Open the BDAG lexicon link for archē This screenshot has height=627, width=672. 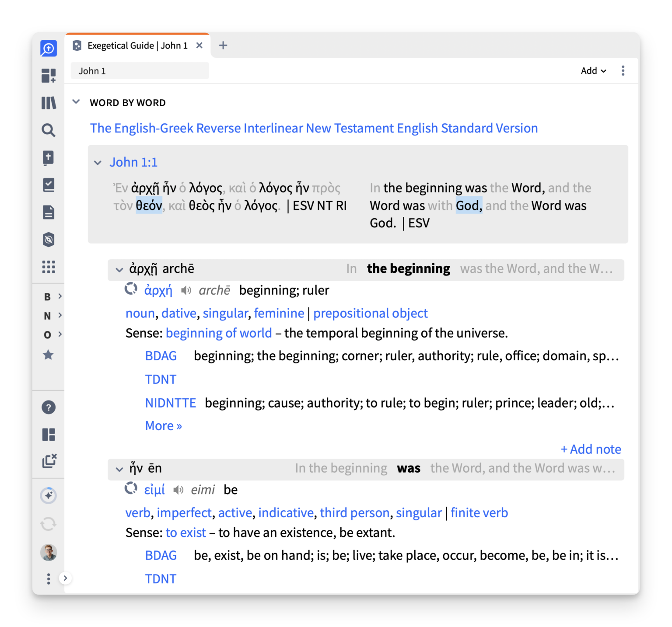tap(161, 355)
